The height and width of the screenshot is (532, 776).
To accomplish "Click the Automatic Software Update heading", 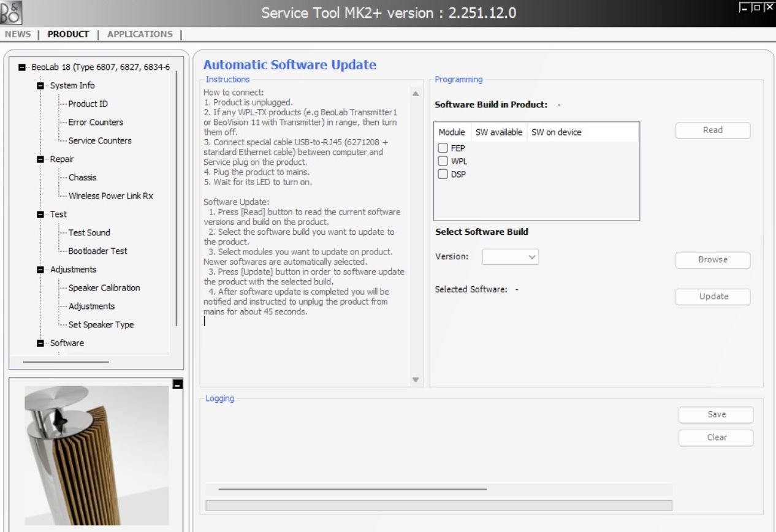I will (290, 65).
